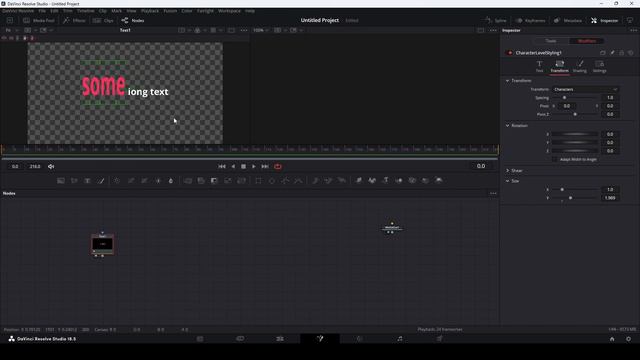This screenshot has height=360, width=640.
Task: Collapse the Rotation section
Action: tap(507, 126)
